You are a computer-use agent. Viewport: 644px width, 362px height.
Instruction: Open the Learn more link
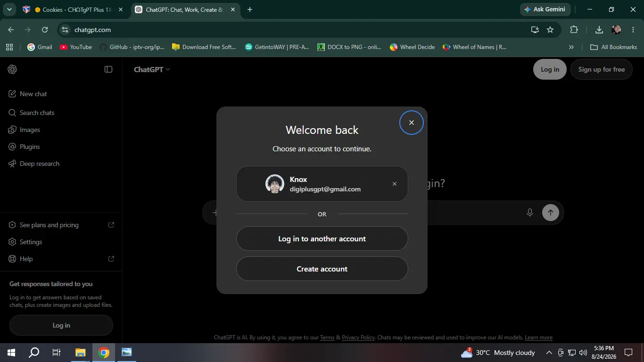coord(538,337)
